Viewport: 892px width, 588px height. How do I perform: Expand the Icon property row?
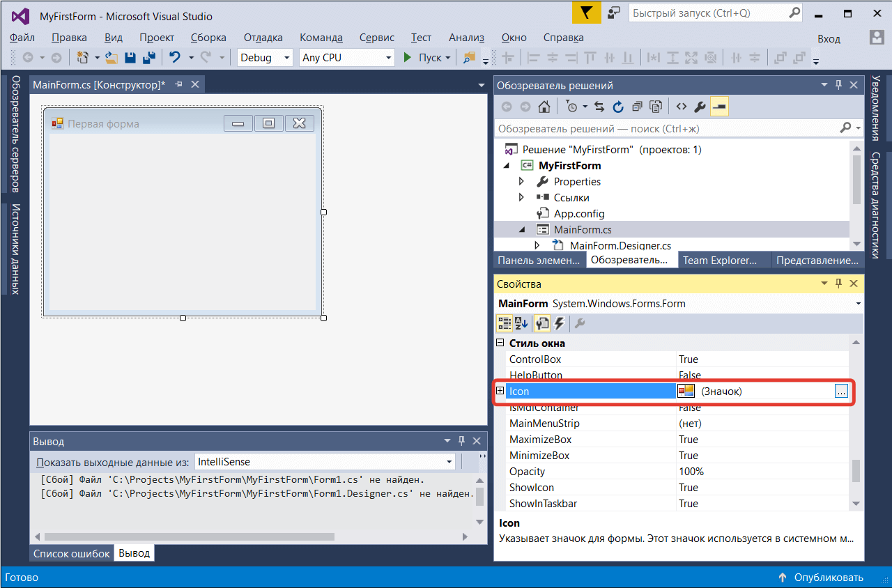(x=500, y=392)
